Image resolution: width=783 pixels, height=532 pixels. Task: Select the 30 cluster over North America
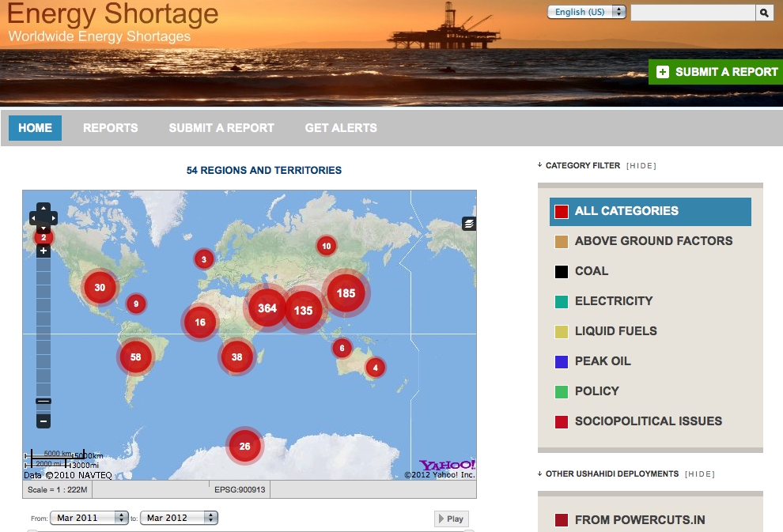[x=100, y=288]
